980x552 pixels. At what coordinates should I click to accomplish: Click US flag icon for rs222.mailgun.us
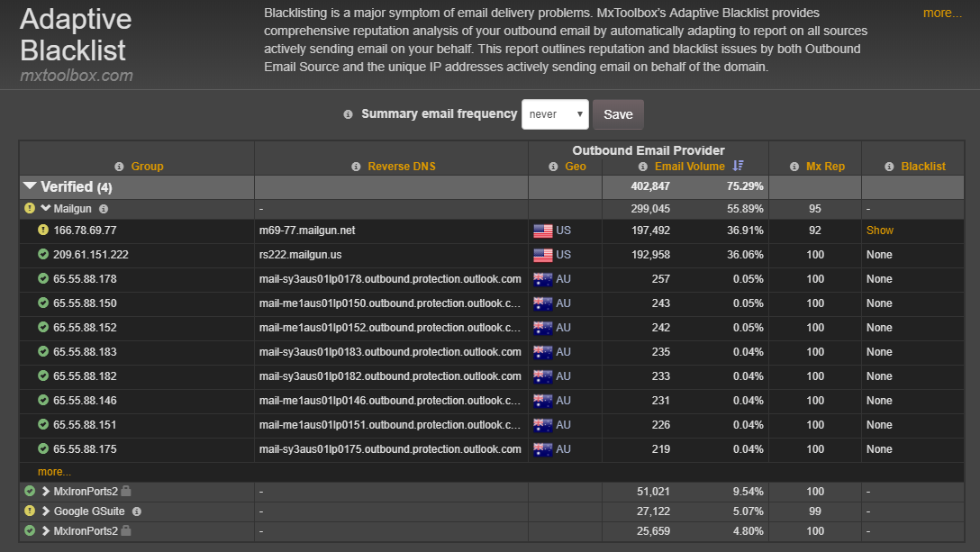point(542,255)
